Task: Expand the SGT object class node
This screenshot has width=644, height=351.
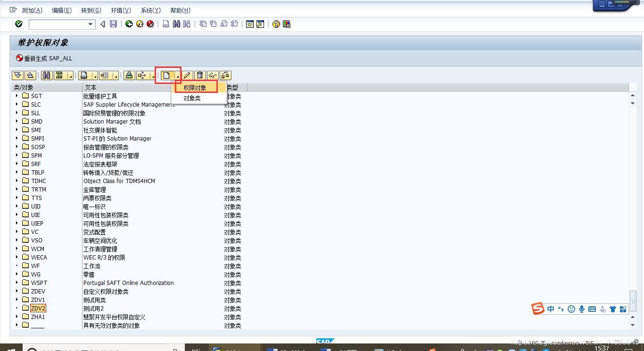Action: (17, 96)
